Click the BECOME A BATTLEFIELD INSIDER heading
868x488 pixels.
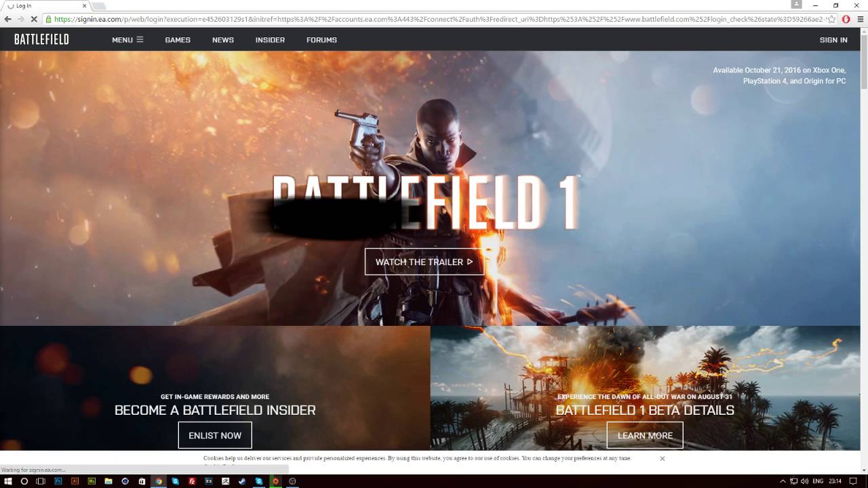215,410
